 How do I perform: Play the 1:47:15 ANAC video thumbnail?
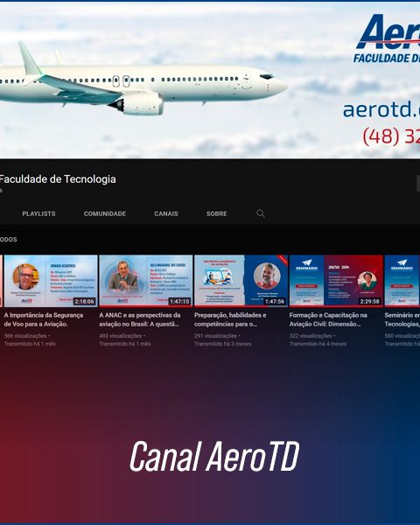(x=146, y=281)
